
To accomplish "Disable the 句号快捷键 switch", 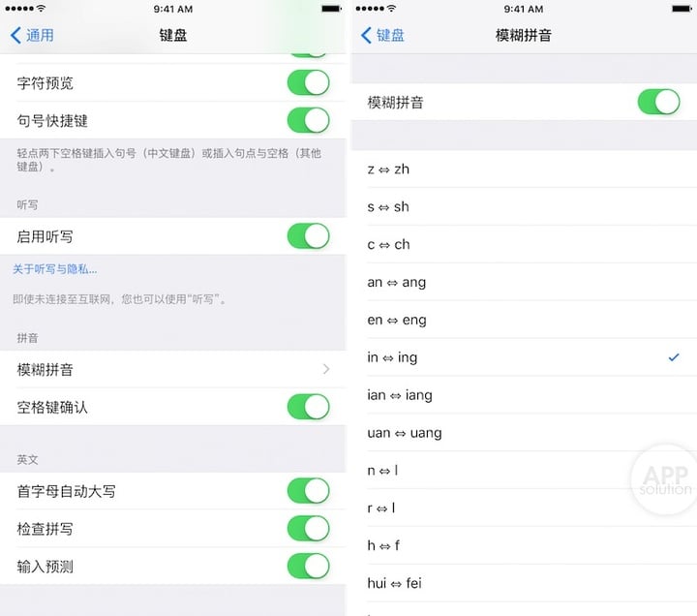I will coord(309,120).
